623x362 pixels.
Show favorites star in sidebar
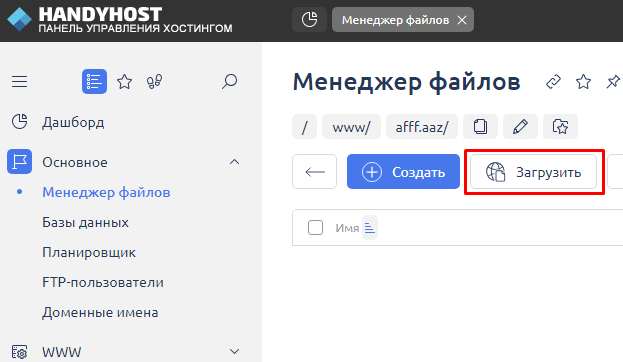tap(124, 82)
